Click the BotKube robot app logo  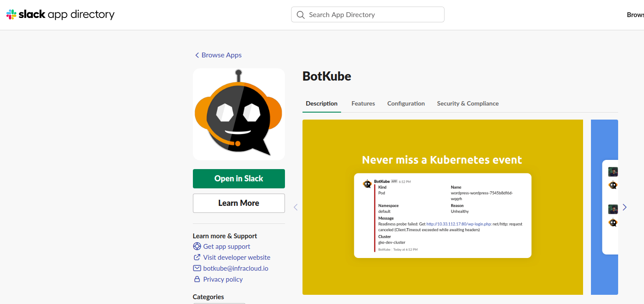[239, 114]
